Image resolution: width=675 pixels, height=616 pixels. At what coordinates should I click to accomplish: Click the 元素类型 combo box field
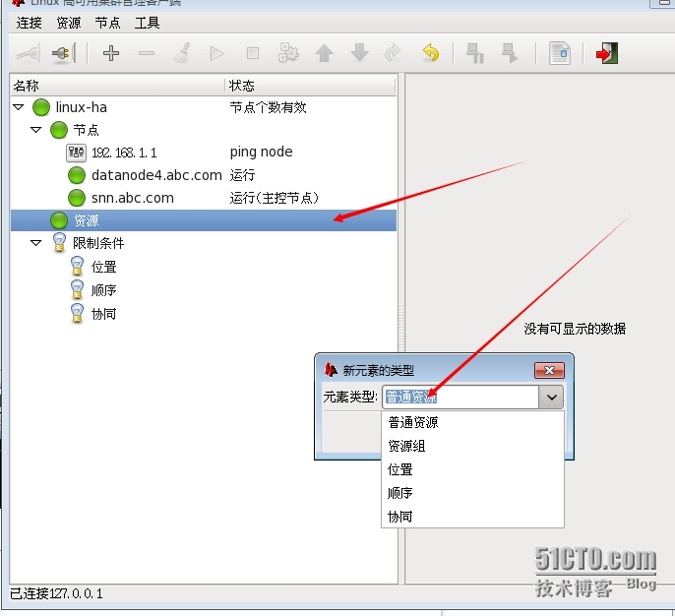(x=460, y=397)
